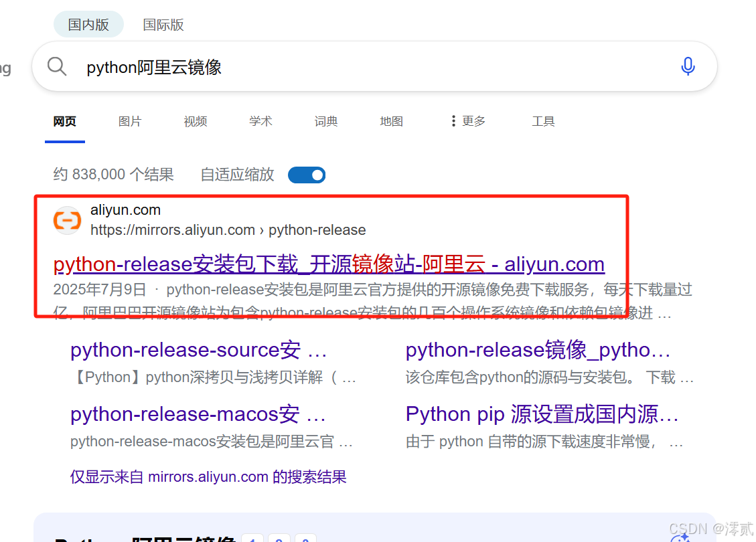Open the 图片 results tab
Image resolution: width=756 pixels, height=542 pixels.
tap(130, 121)
